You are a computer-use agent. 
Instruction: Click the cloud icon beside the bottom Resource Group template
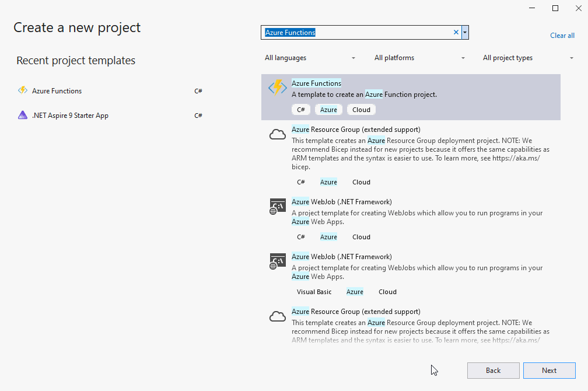coord(277,316)
